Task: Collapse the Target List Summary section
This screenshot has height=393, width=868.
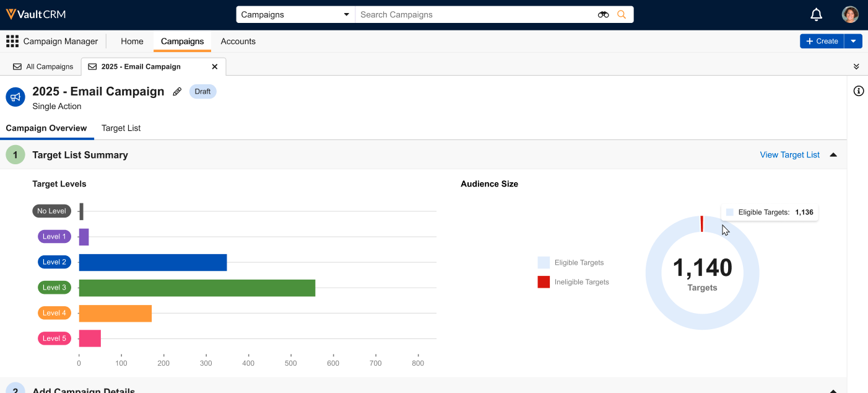Action: click(x=833, y=155)
